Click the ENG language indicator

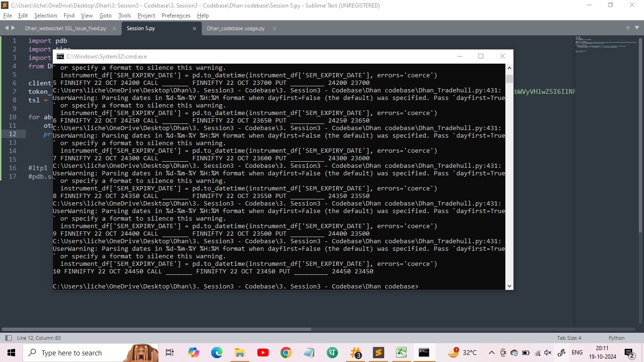[577, 353]
